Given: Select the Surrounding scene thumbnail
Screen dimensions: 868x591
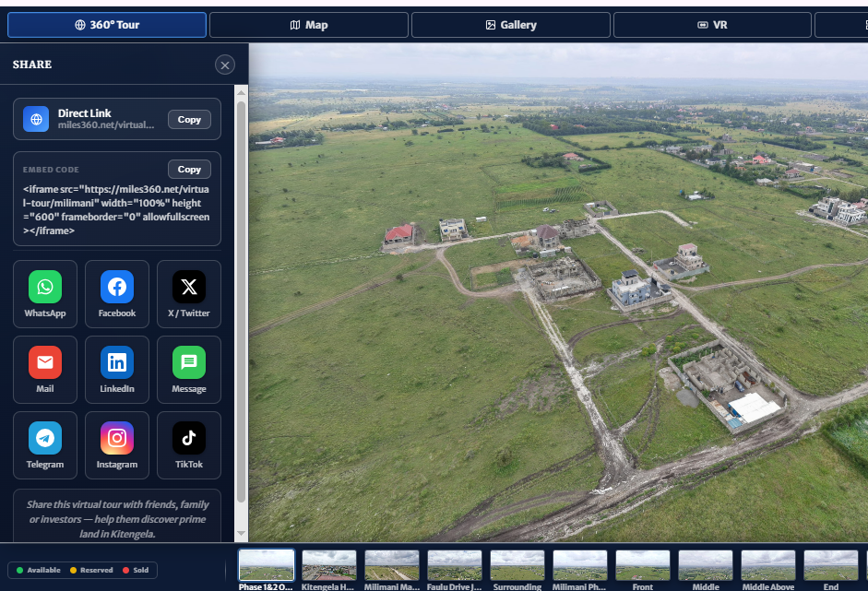Looking at the screenshot, I should (517, 570).
